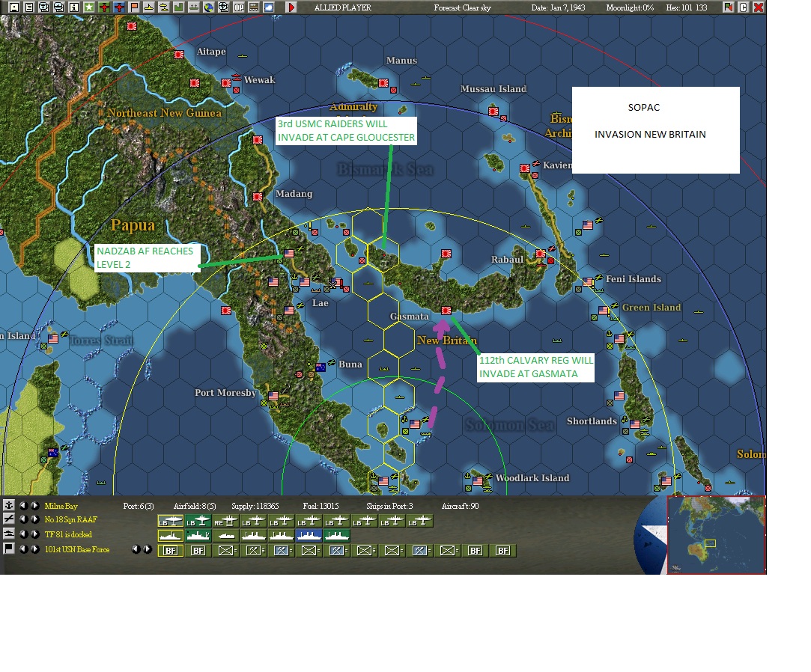Click the crosshair target toolbar icon
This screenshot has width=811, height=672.
[x=224, y=7]
